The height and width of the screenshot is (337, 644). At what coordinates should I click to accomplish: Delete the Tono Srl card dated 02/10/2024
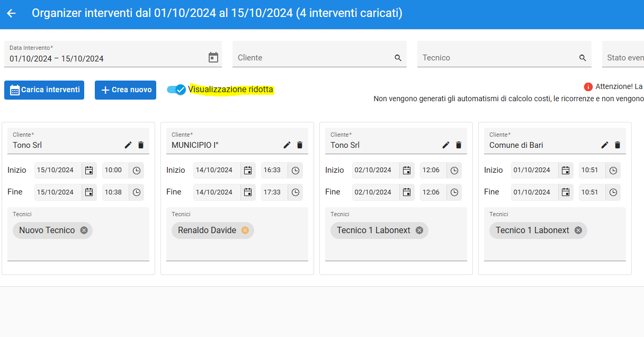[x=459, y=145]
